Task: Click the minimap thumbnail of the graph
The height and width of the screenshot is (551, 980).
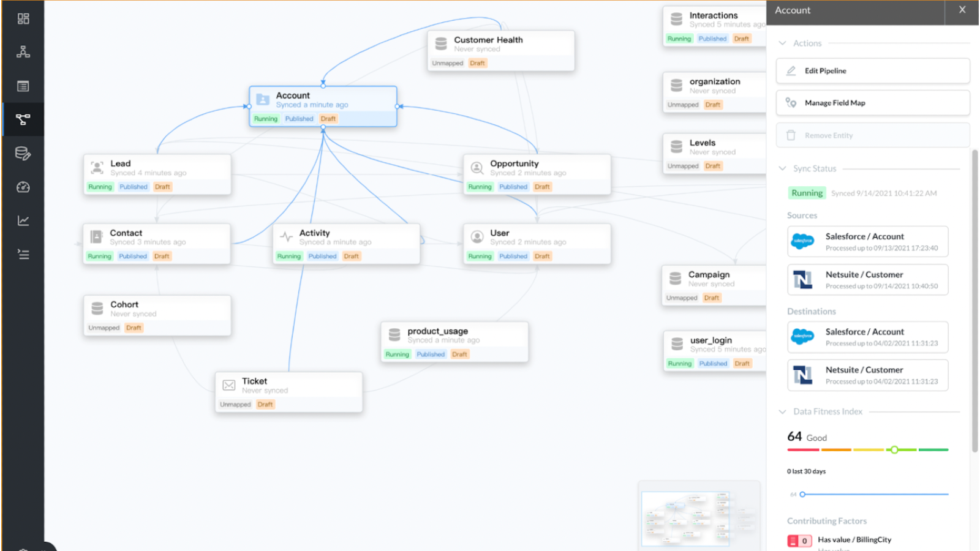Action: pyautogui.click(x=685, y=518)
